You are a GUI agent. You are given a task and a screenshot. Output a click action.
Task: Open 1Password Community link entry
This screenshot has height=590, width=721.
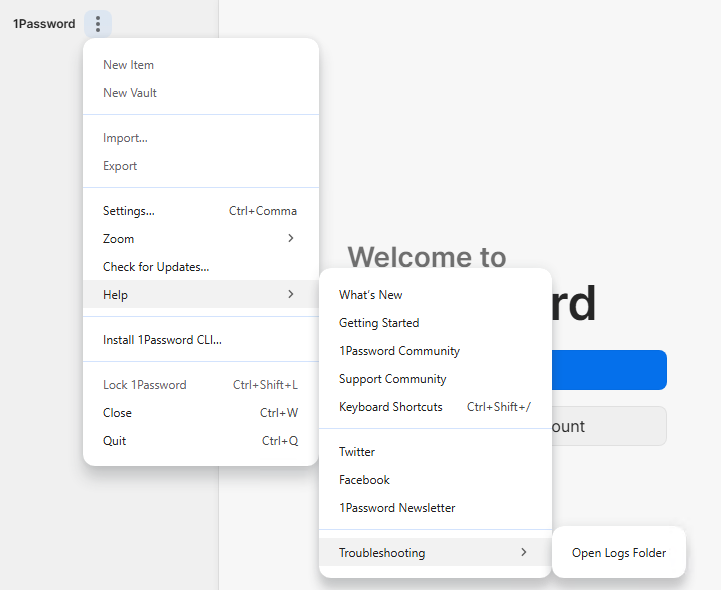pyautogui.click(x=435, y=351)
